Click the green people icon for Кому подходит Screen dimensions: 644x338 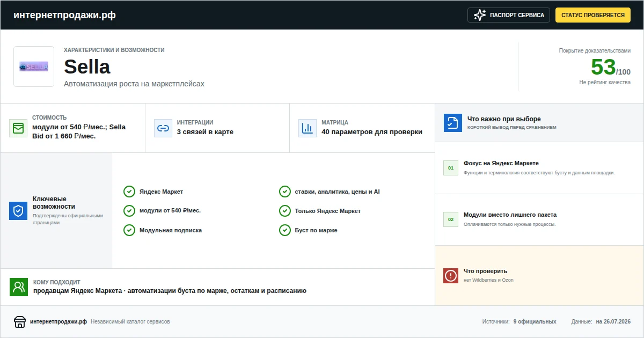click(19, 286)
